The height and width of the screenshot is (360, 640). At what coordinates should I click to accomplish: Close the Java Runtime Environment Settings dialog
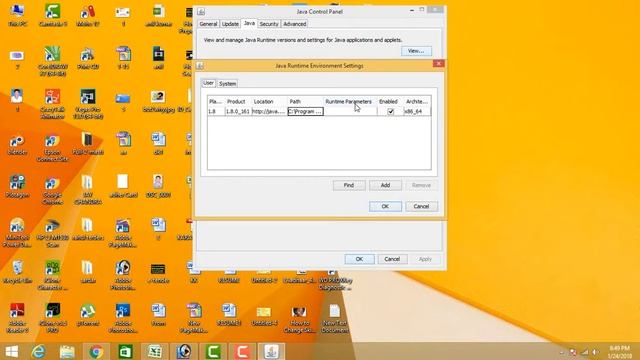coord(438,64)
